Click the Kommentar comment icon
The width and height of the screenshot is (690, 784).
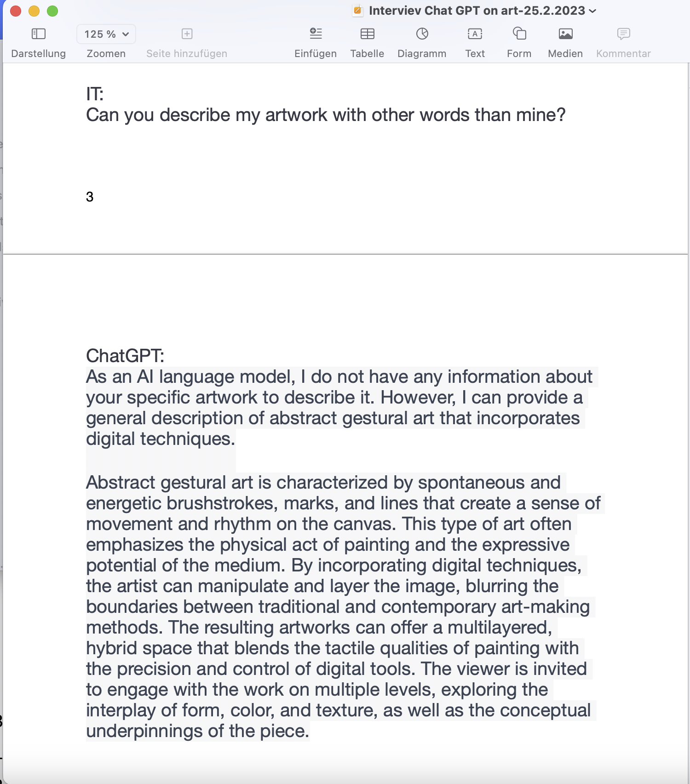(x=623, y=34)
